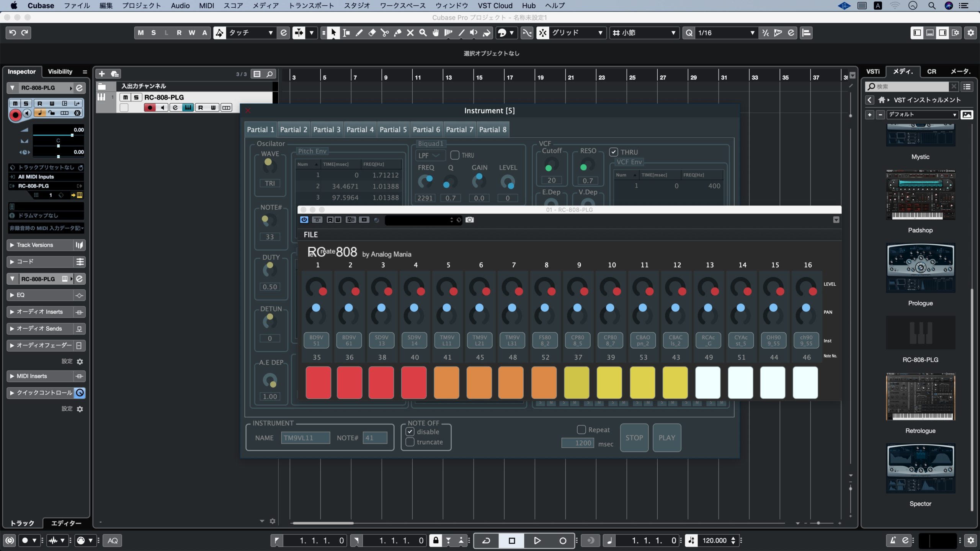980x551 pixels.
Task: Click PLAY button in Instrument window
Action: point(666,438)
